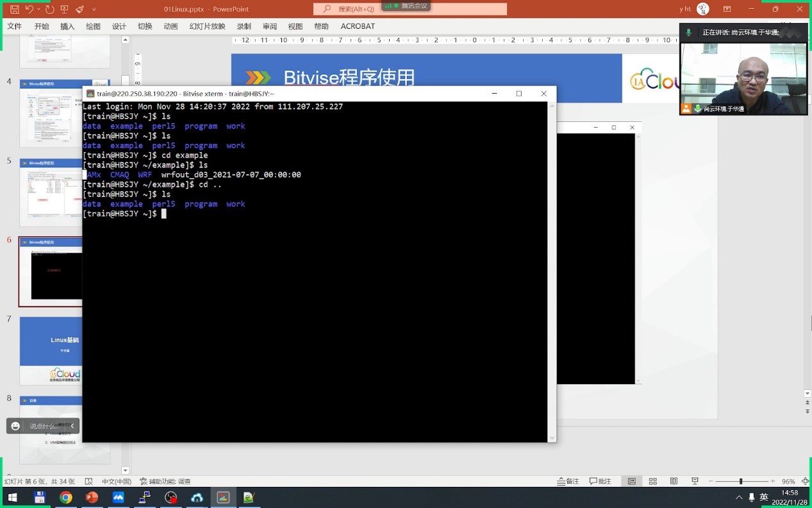Switch to Slide Sorter view
The height and width of the screenshot is (508, 812).
click(653, 481)
